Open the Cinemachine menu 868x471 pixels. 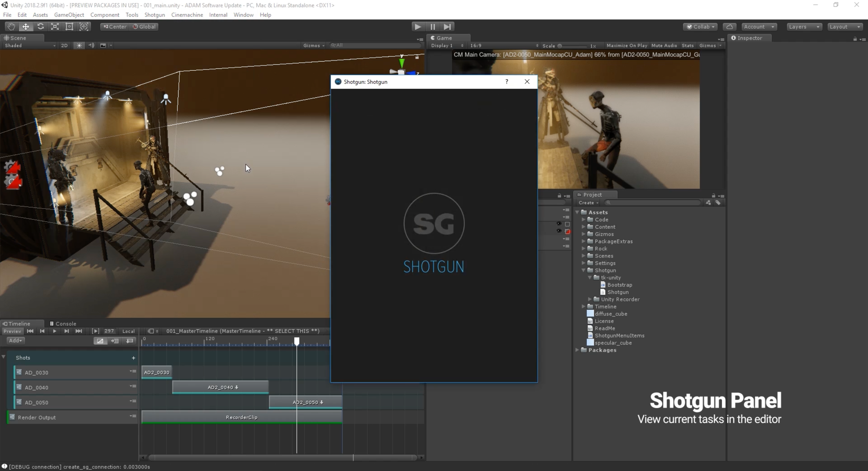(x=187, y=15)
